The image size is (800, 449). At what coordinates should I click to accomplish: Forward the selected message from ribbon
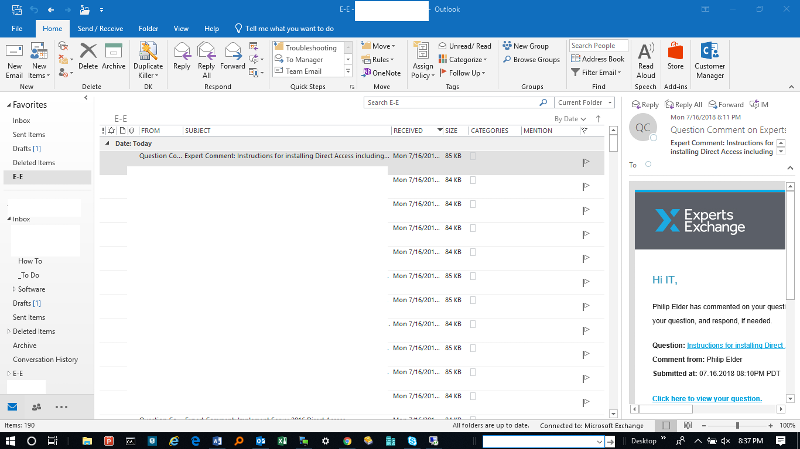pos(233,56)
